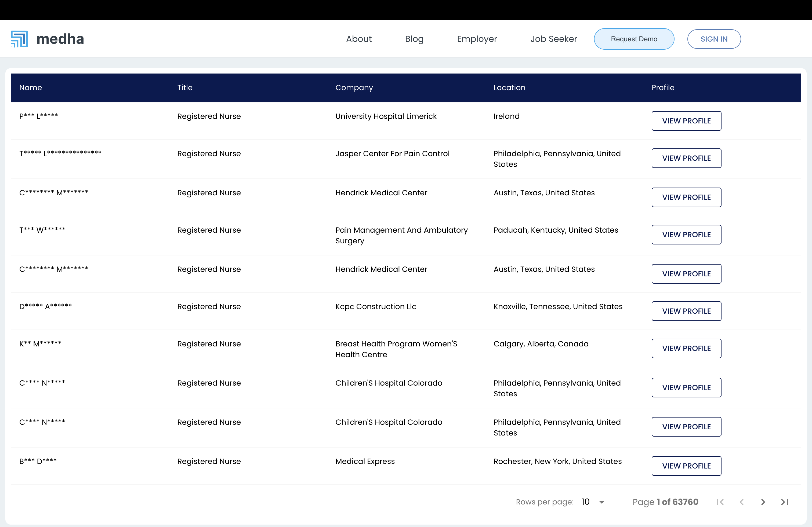Click the medha logo icon

coord(19,39)
